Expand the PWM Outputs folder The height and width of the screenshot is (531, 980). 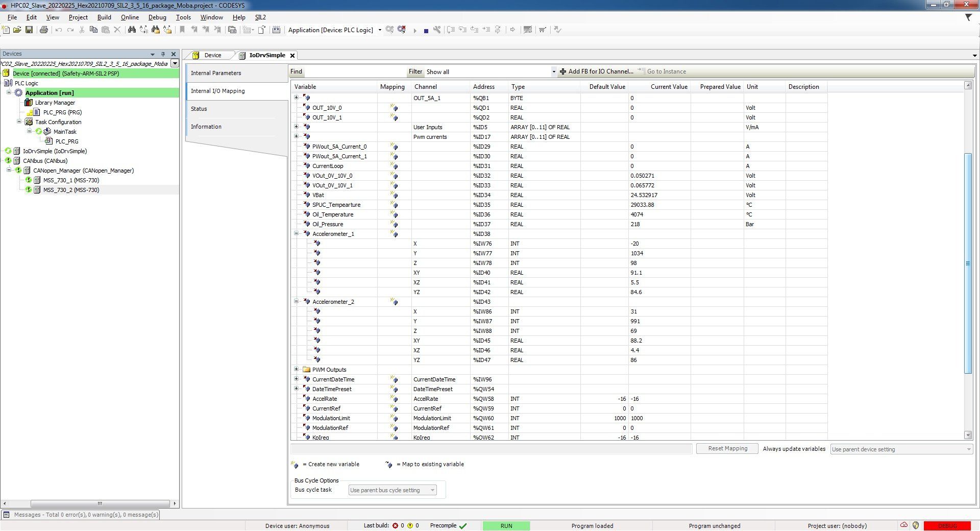[296, 370]
